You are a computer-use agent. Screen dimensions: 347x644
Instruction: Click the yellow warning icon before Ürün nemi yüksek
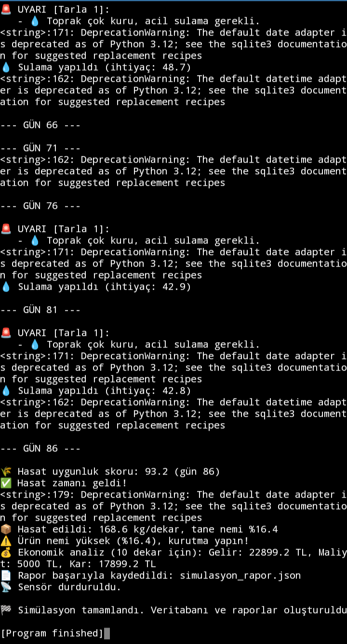tap(6, 541)
